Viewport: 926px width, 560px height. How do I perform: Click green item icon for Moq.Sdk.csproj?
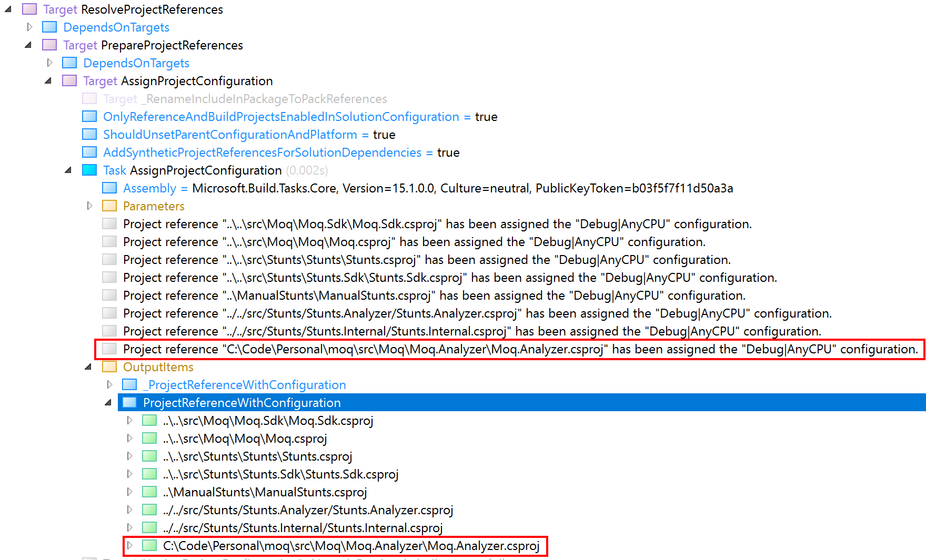pos(149,420)
